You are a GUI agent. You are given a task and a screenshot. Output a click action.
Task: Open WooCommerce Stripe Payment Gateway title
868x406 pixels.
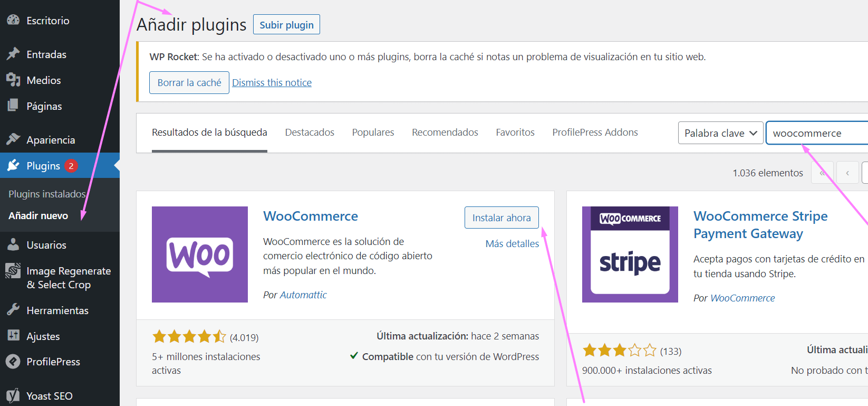[760, 225]
